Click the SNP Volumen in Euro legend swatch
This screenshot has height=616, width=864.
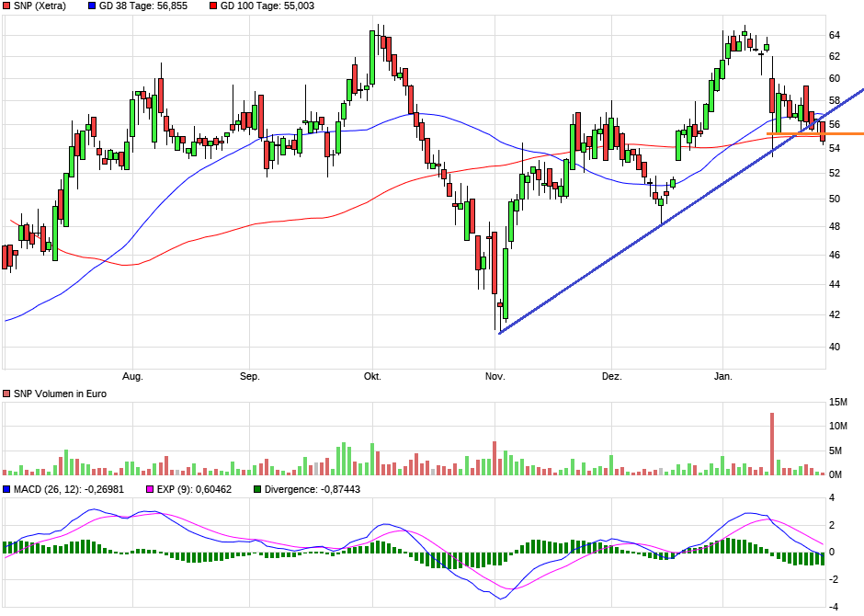pos(7,394)
